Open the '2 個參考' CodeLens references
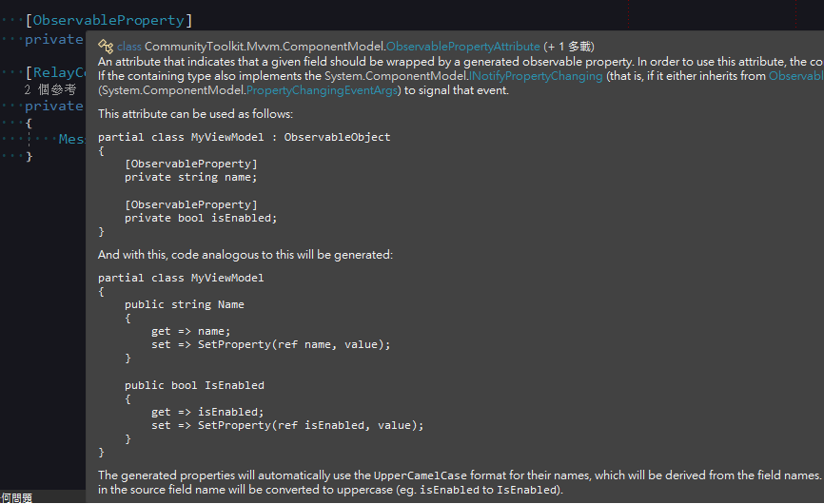This screenshot has height=504, width=824. click(49, 89)
